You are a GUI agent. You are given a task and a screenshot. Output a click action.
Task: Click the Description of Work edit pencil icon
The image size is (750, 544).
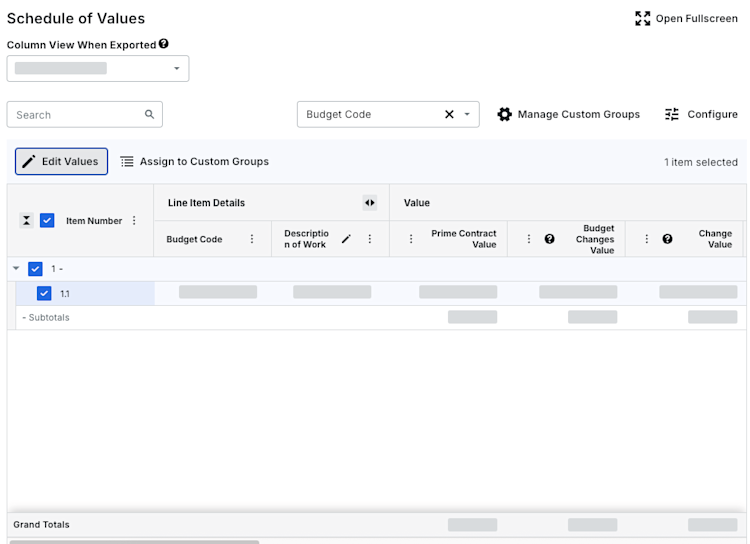point(346,239)
